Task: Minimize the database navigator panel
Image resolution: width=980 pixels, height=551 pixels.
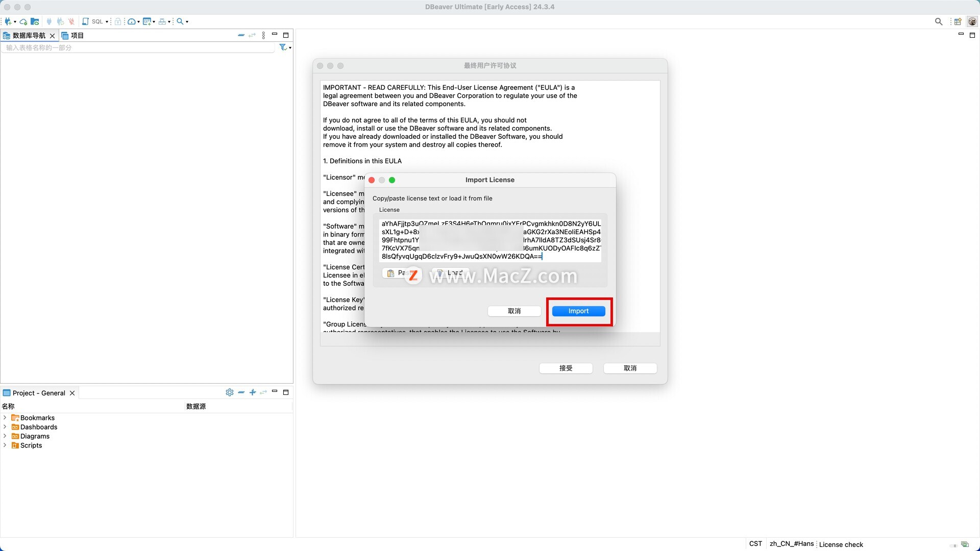Action: (275, 34)
